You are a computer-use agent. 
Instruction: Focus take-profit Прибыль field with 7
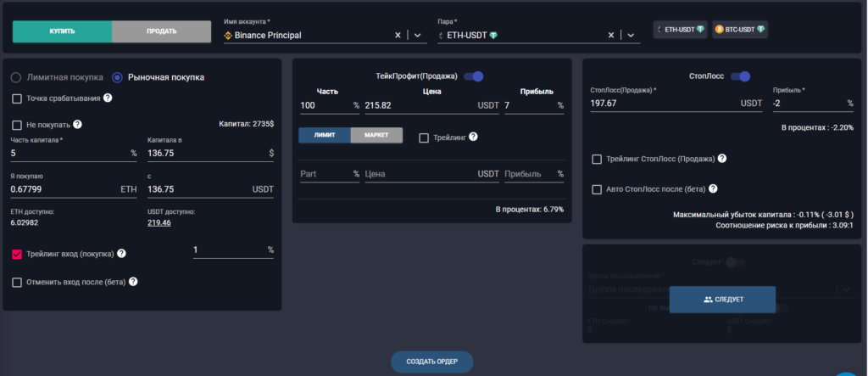coord(534,105)
